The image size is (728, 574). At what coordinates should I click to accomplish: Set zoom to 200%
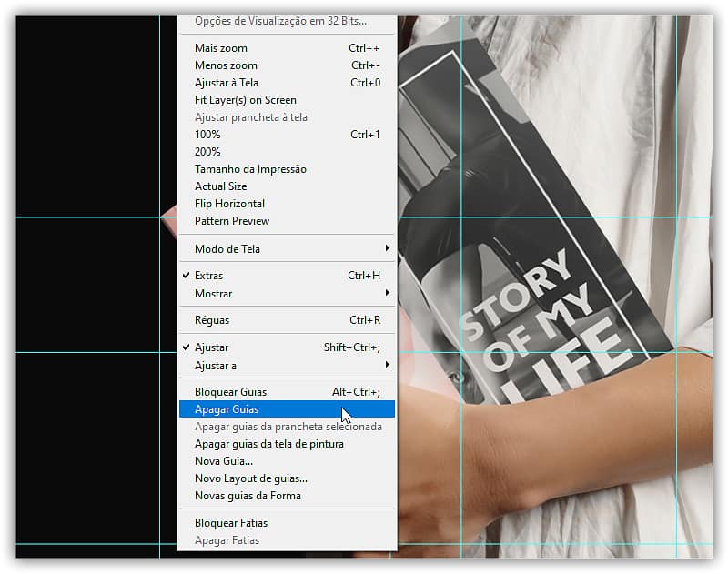287,152
